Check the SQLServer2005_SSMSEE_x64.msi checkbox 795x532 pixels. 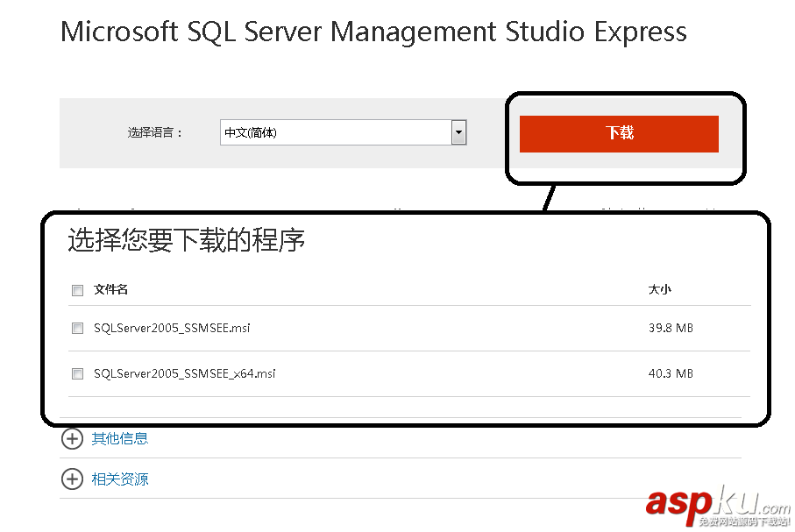[x=77, y=374]
